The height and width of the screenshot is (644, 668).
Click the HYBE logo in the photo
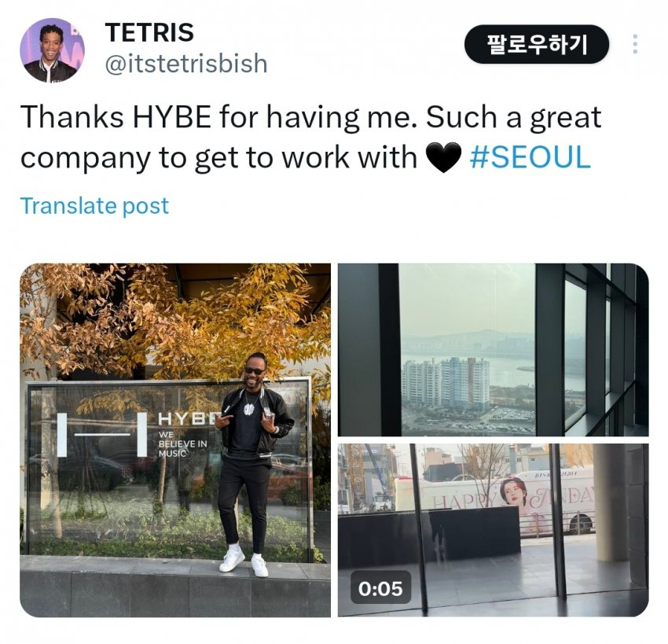[x=102, y=435]
